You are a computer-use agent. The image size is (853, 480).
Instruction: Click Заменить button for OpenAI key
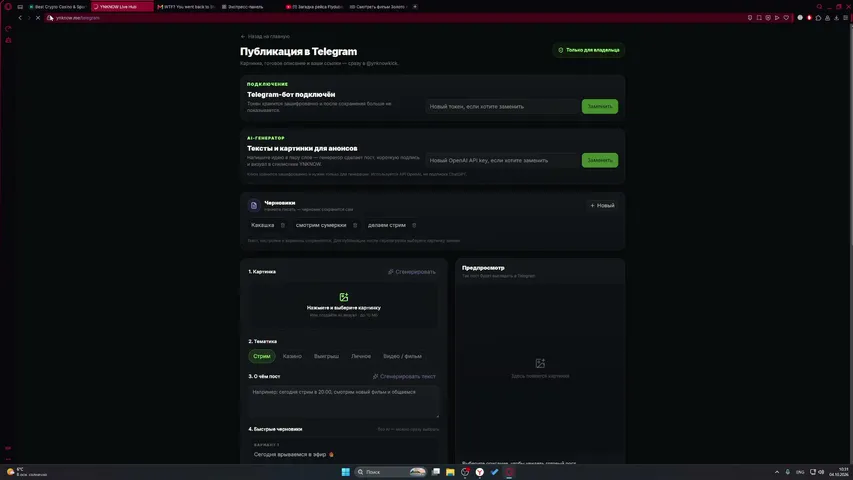[x=599, y=160]
